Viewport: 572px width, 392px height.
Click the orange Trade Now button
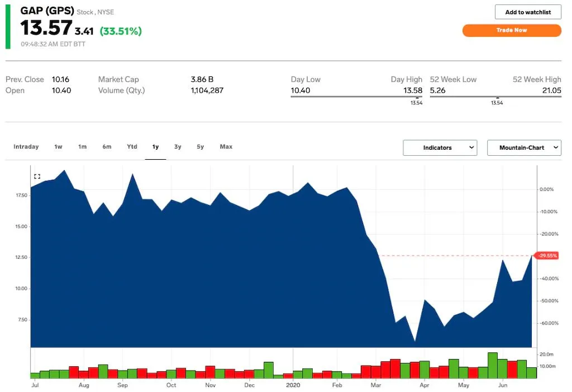tap(512, 30)
